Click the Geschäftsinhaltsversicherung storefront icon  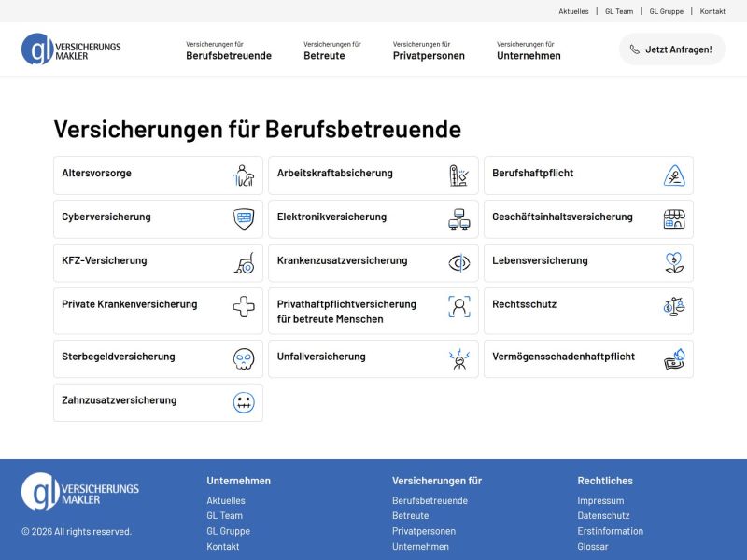coord(674,219)
